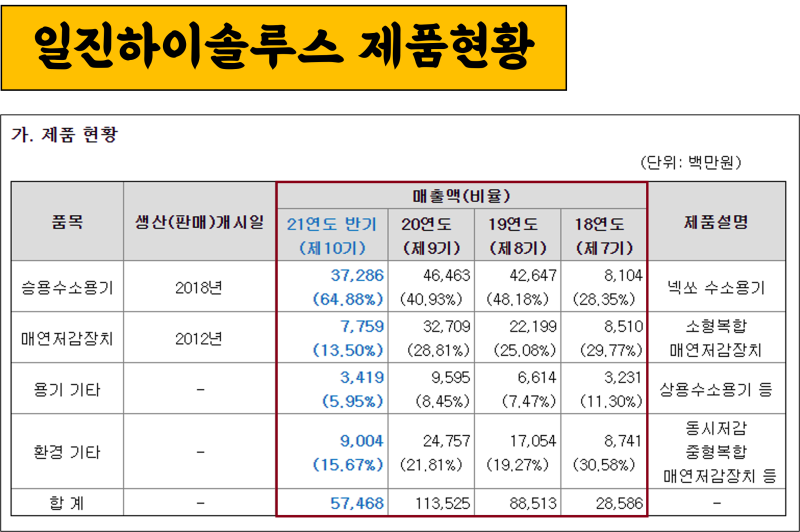Click the ratio (28.81%)
The image size is (800, 532).
(x=438, y=350)
